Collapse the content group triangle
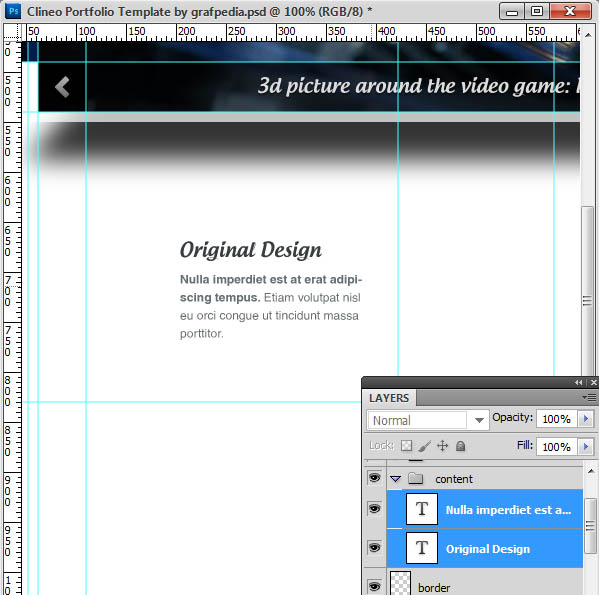 point(396,479)
